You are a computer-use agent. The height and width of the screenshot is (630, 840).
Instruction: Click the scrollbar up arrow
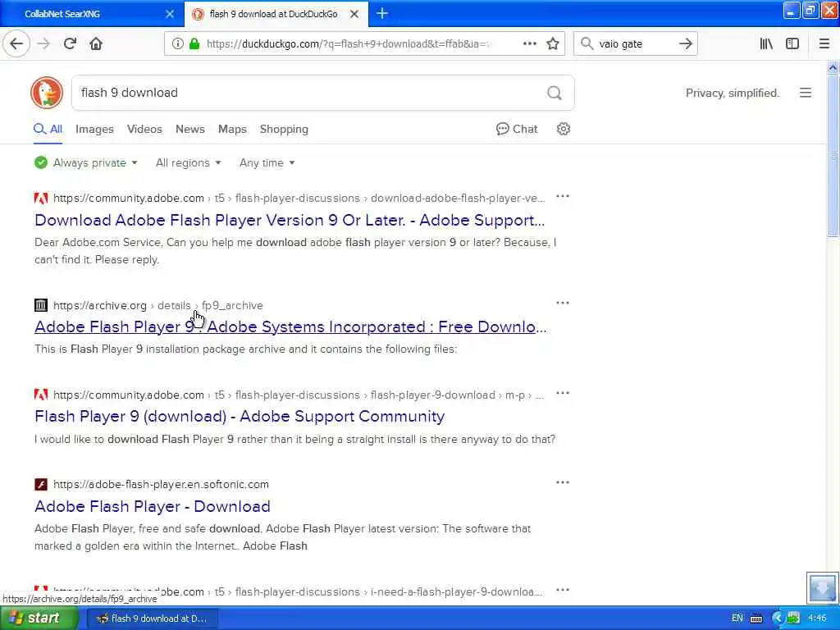833,68
